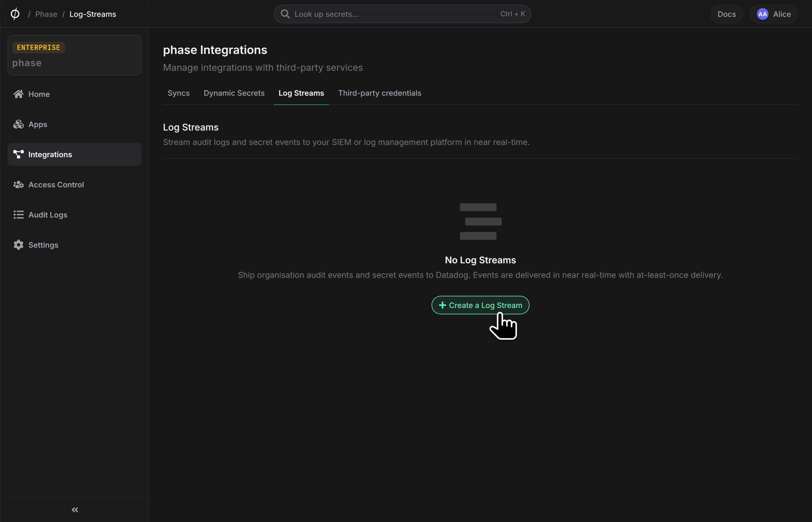Open the Home icon in sidebar
The width and height of the screenshot is (812, 522).
pos(18,94)
